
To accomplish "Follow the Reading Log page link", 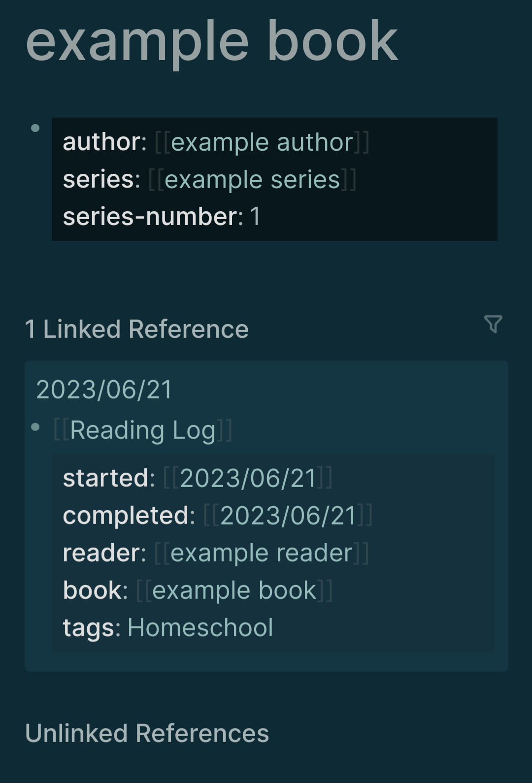I will point(143,430).
